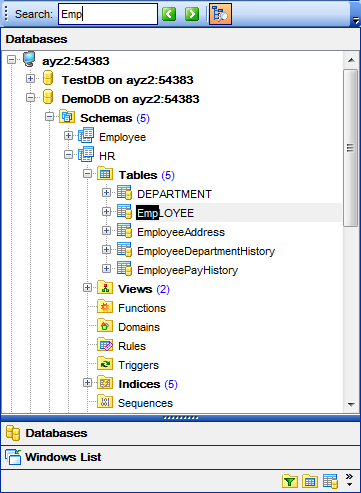
Task: Select the Triggers node
Action: (x=139, y=365)
